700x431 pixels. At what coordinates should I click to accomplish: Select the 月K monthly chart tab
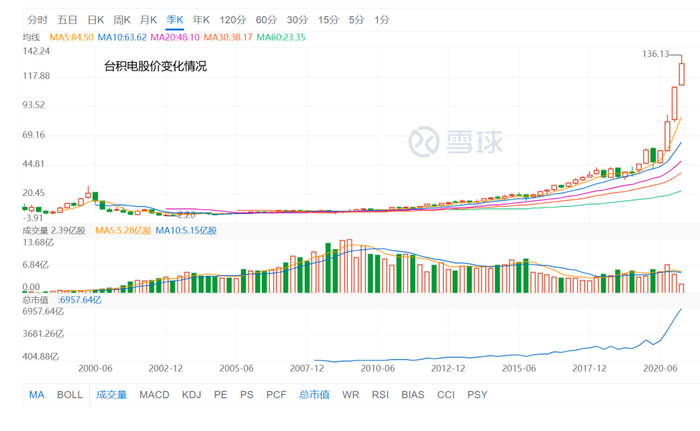pos(148,20)
